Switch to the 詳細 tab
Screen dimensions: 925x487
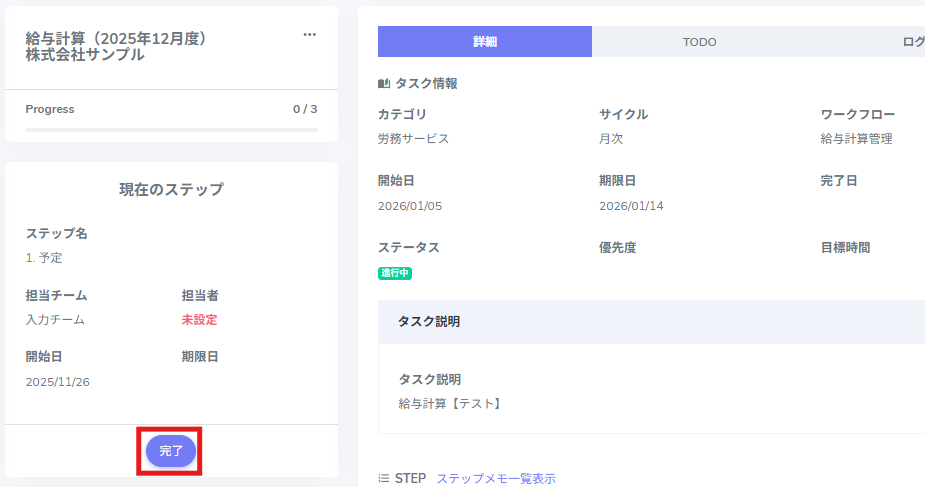tap(485, 42)
